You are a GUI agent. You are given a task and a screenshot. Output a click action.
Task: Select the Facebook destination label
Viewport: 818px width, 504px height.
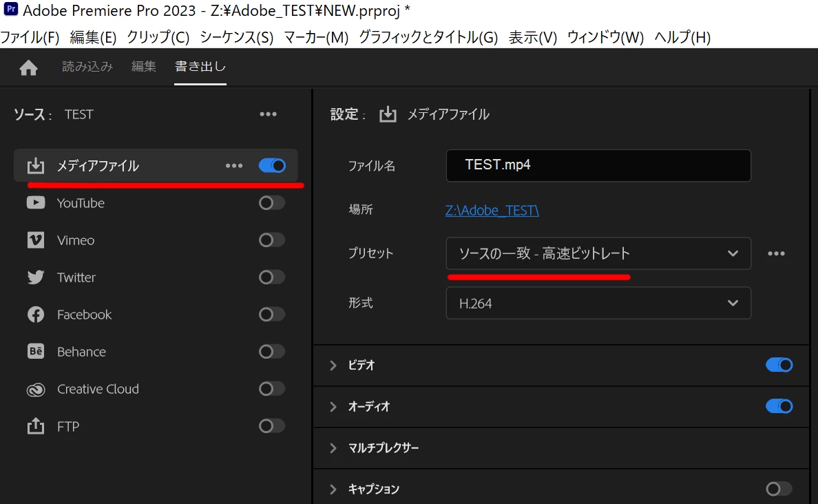point(84,315)
